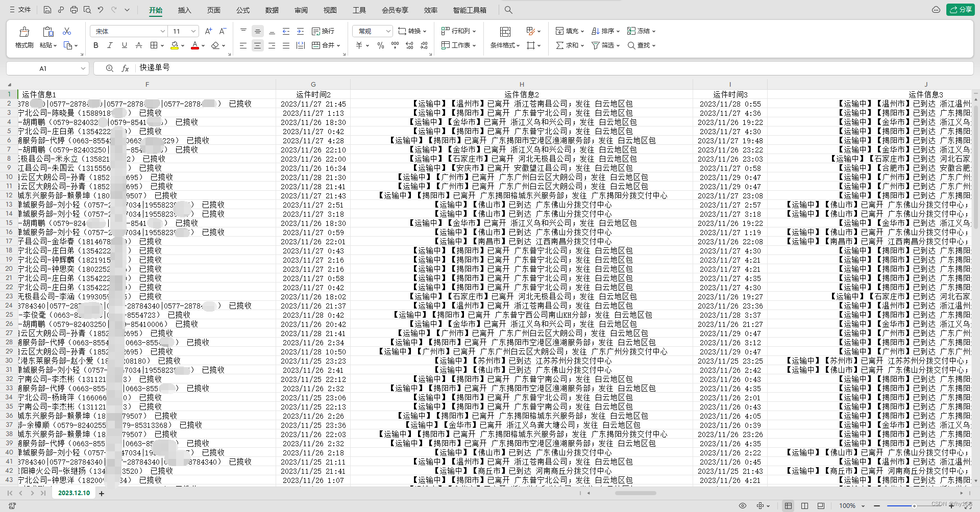The width and height of the screenshot is (980, 512).
Task: Click the 条件格式 conditional formatting button
Action: 505,37
